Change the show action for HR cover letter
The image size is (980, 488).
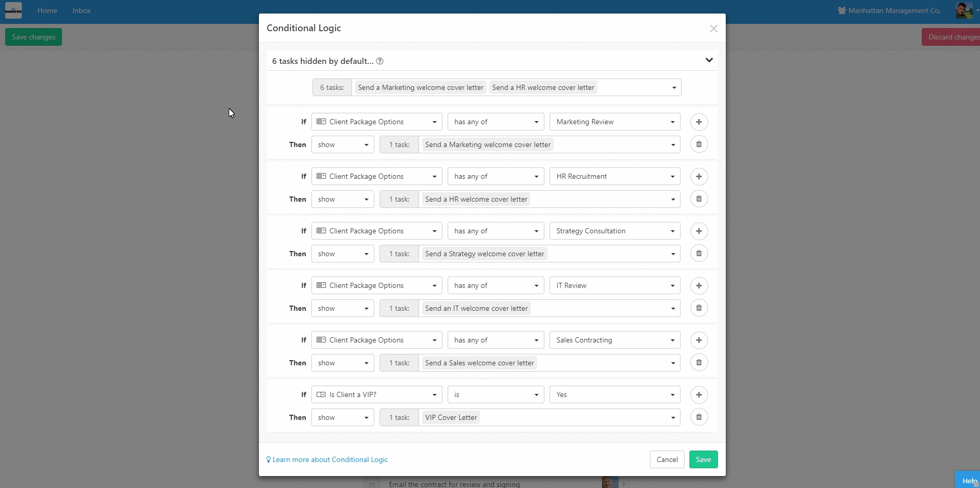[x=343, y=200]
